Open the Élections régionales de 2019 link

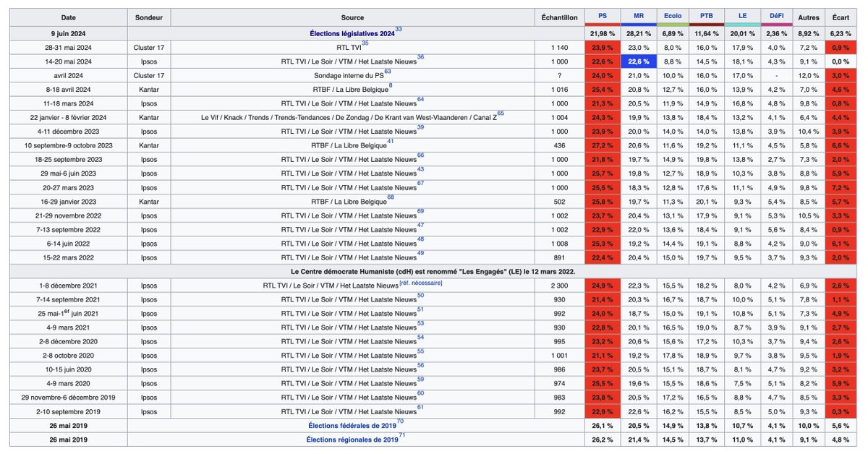point(352,440)
